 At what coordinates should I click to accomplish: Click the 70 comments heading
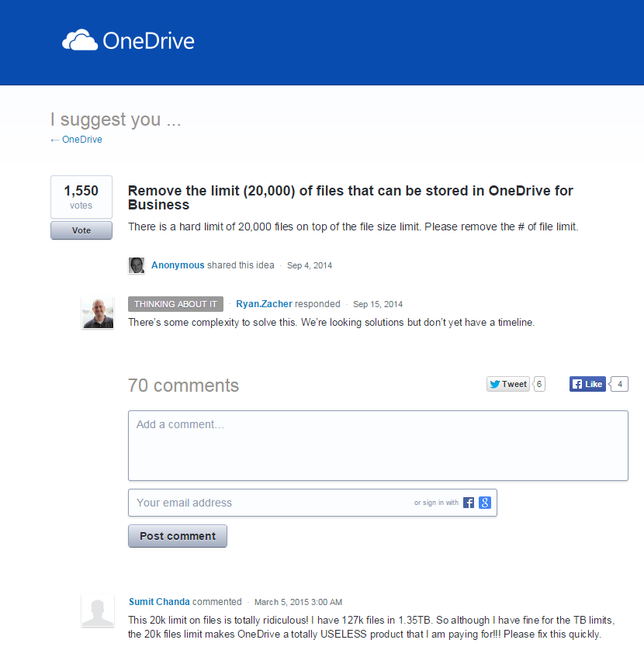(x=183, y=386)
